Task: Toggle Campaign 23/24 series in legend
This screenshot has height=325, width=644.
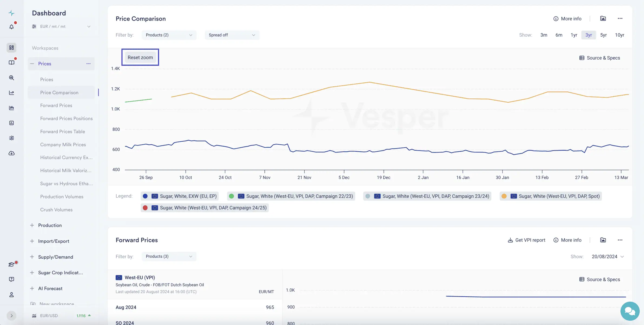Action: [427, 196]
